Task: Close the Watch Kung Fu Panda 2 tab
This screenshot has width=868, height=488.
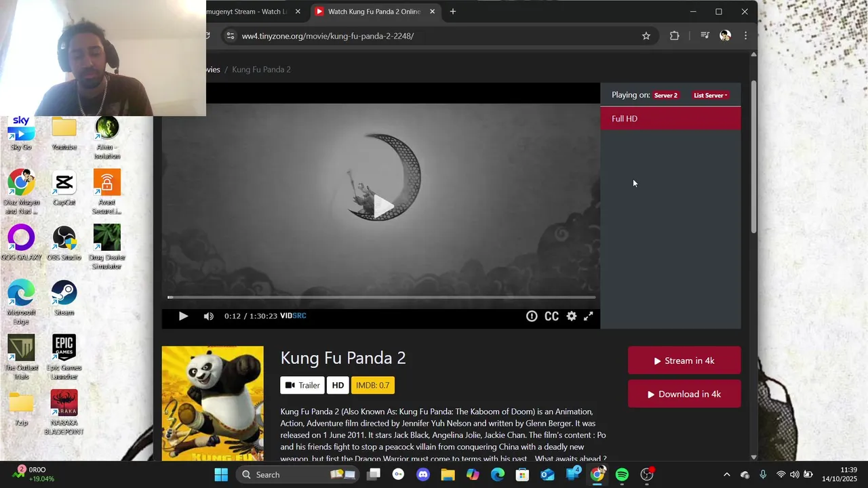Action: coord(433,12)
